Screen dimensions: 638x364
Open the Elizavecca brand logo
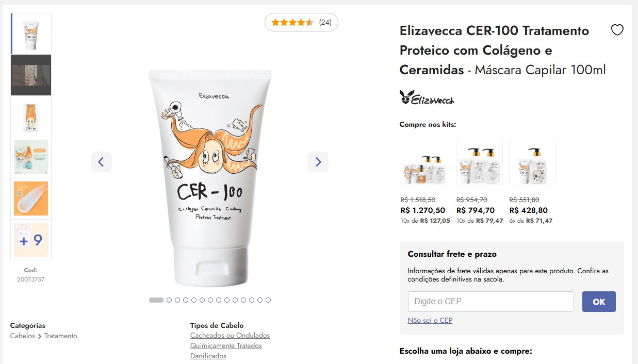click(x=427, y=97)
